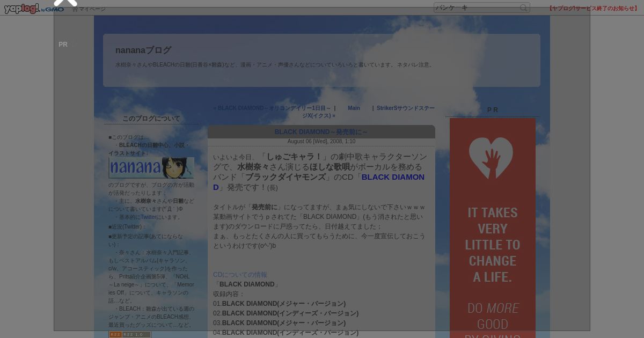Select the right-column P R heading
Viewport: 644px width, 338px height.
pyautogui.click(x=493, y=110)
